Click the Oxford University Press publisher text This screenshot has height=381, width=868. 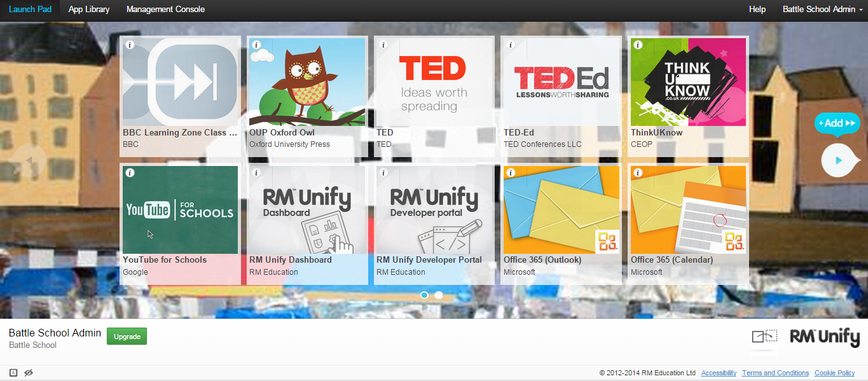[289, 144]
